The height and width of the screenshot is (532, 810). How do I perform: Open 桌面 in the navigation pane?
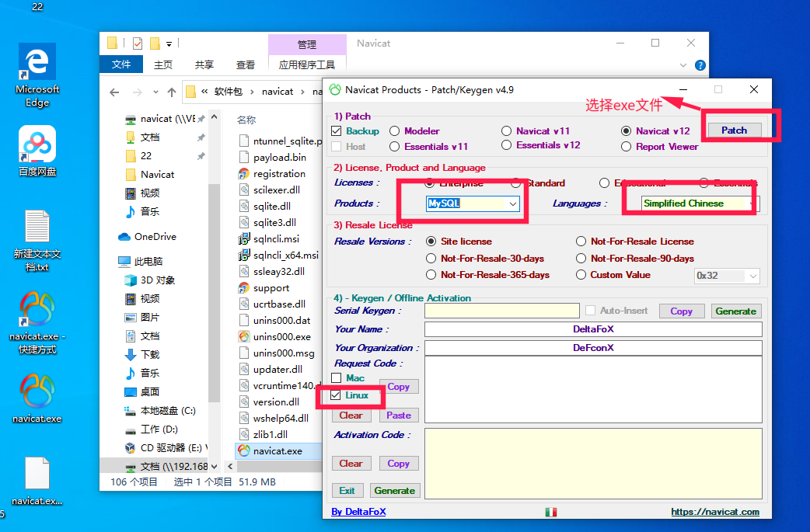[x=150, y=391]
